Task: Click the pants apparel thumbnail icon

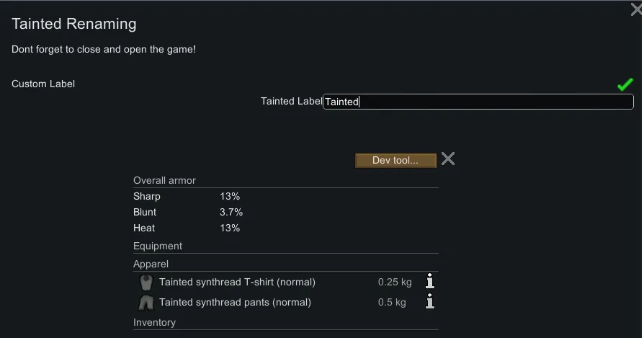Action: click(146, 302)
